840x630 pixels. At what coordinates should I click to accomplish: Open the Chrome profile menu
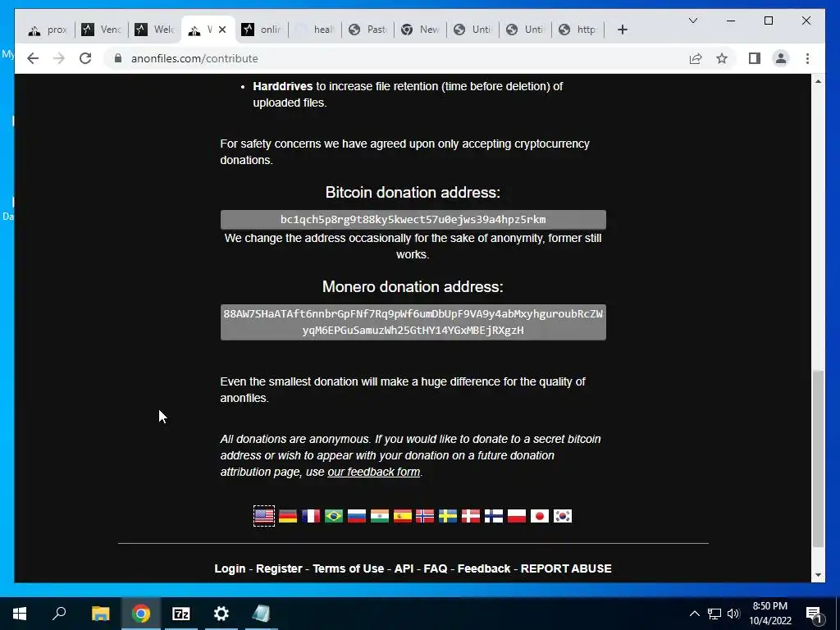781,58
